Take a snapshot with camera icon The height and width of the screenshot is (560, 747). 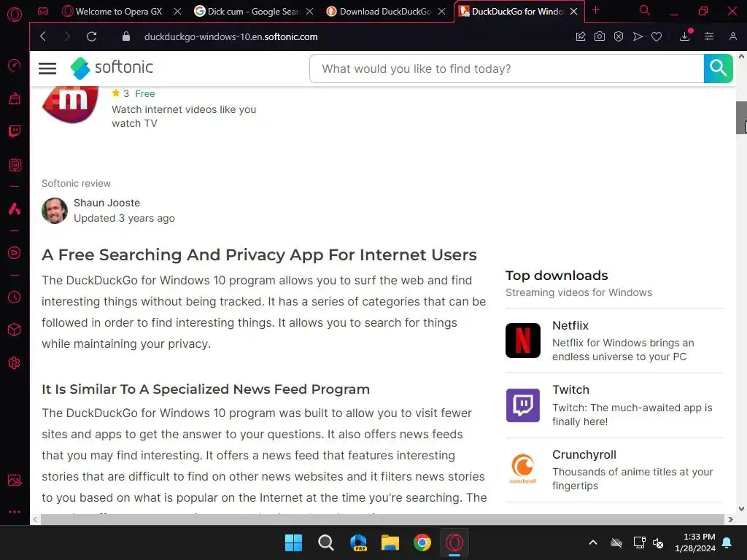point(600,36)
